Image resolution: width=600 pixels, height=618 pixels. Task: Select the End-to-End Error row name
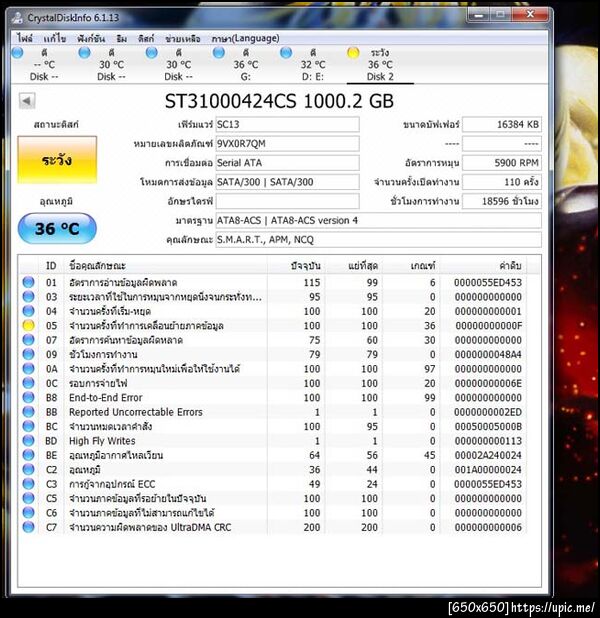coord(106,398)
